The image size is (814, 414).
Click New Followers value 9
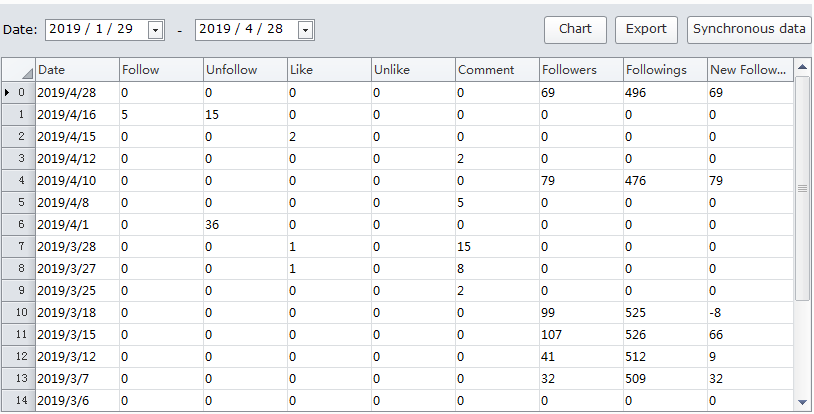click(751, 356)
